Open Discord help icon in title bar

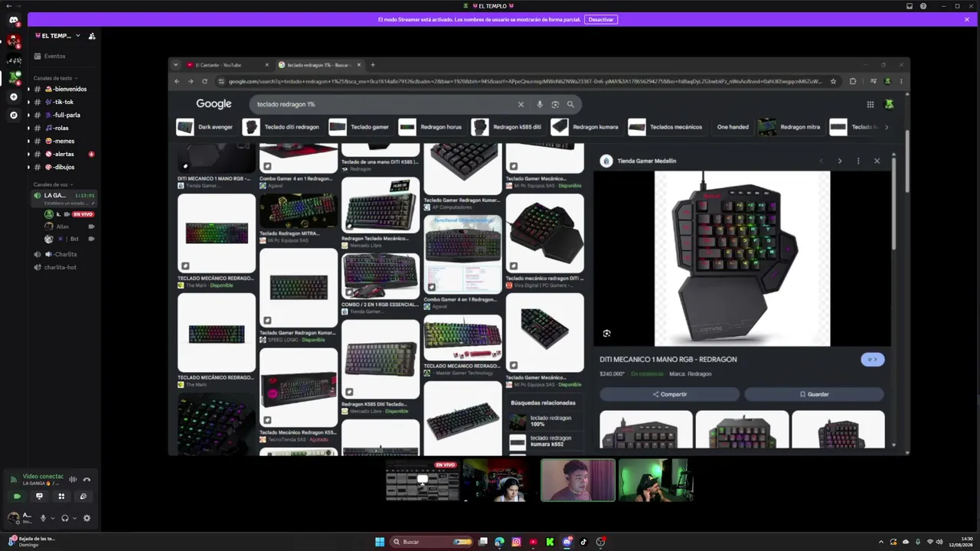pyautogui.click(x=923, y=6)
